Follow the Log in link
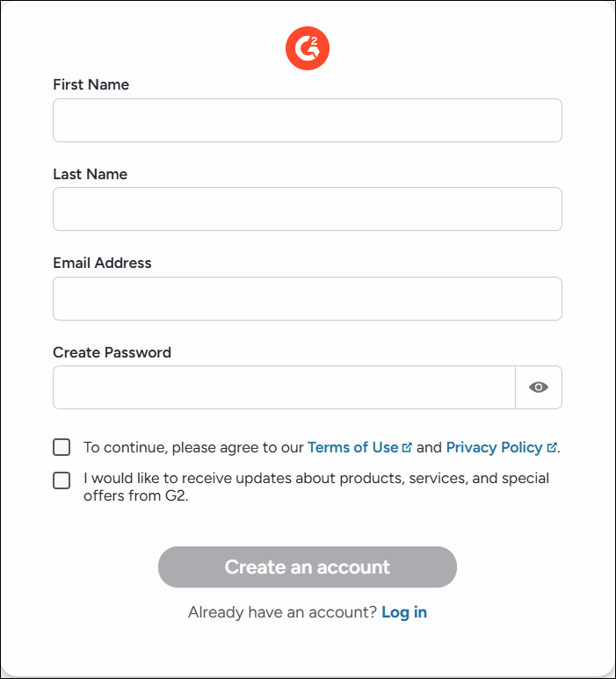 pyautogui.click(x=404, y=612)
